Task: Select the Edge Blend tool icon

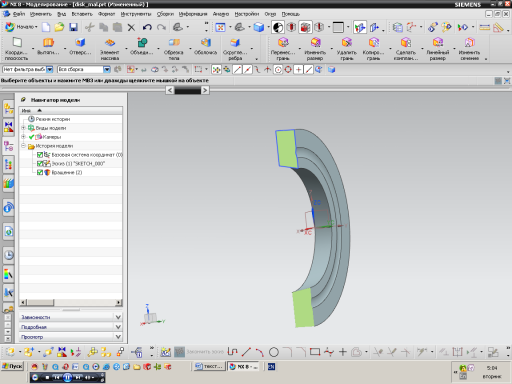Action: pos(235,49)
